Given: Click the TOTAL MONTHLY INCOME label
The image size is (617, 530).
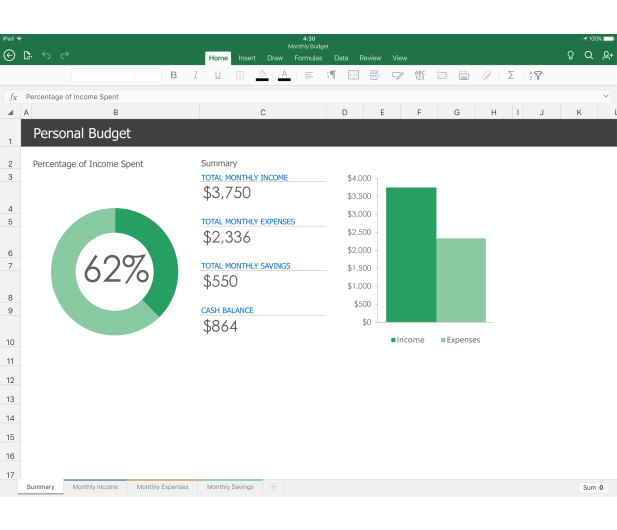Looking at the screenshot, I should point(244,178).
